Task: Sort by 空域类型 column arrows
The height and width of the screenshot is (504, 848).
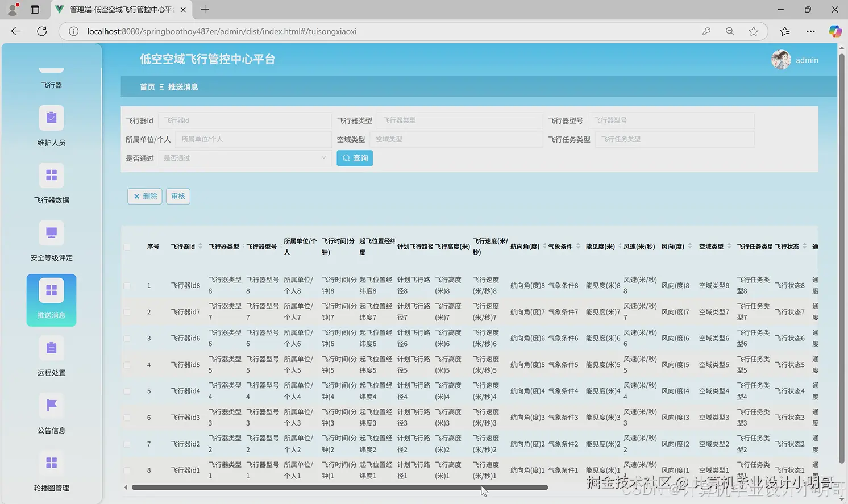Action: pos(729,246)
